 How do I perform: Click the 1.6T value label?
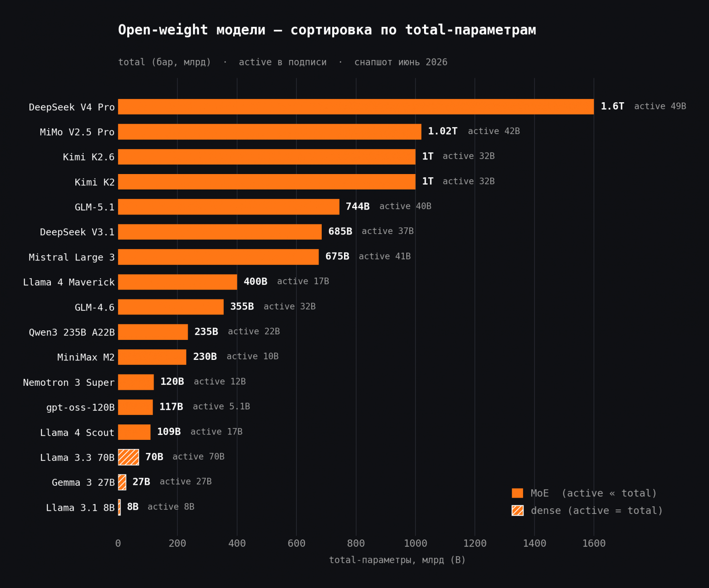click(612, 106)
